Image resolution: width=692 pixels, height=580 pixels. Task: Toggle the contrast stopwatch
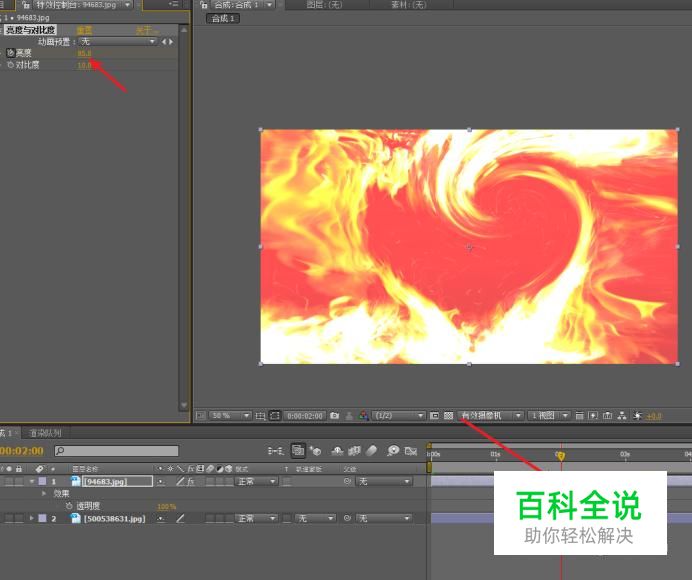pyautogui.click(x=11, y=65)
